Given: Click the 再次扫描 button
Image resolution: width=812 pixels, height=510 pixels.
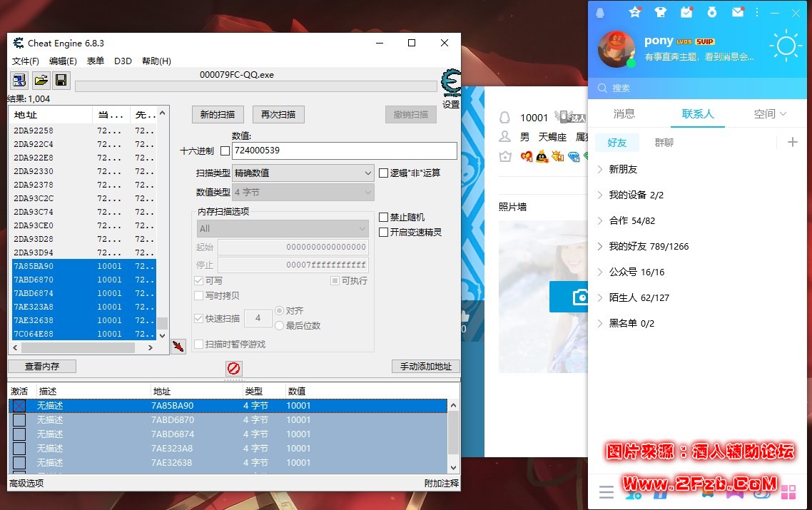Looking at the screenshot, I should tap(278, 114).
